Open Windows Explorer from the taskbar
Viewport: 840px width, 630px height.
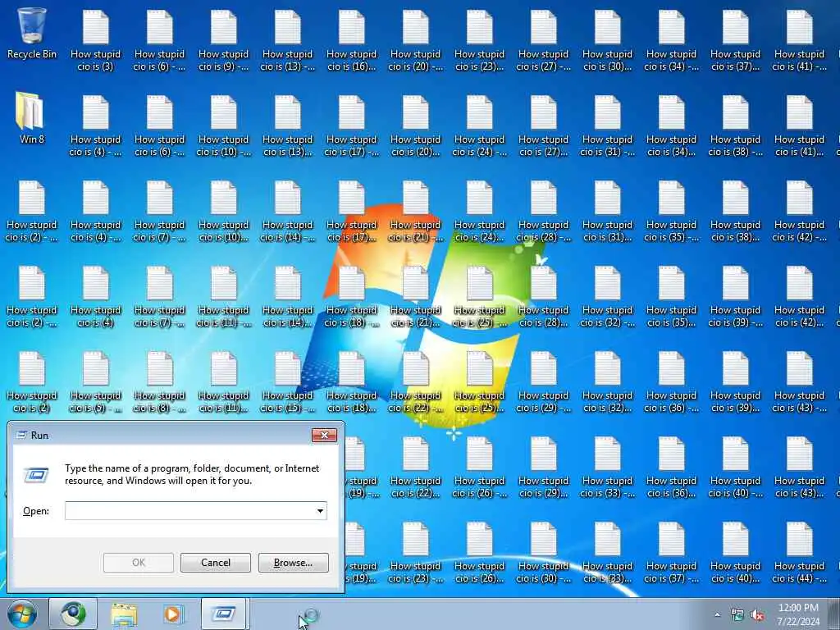125,614
